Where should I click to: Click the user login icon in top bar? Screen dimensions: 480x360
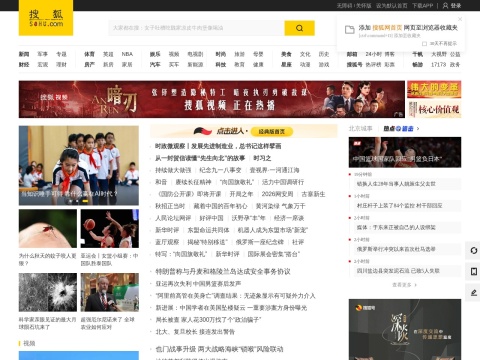click(445, 6)
